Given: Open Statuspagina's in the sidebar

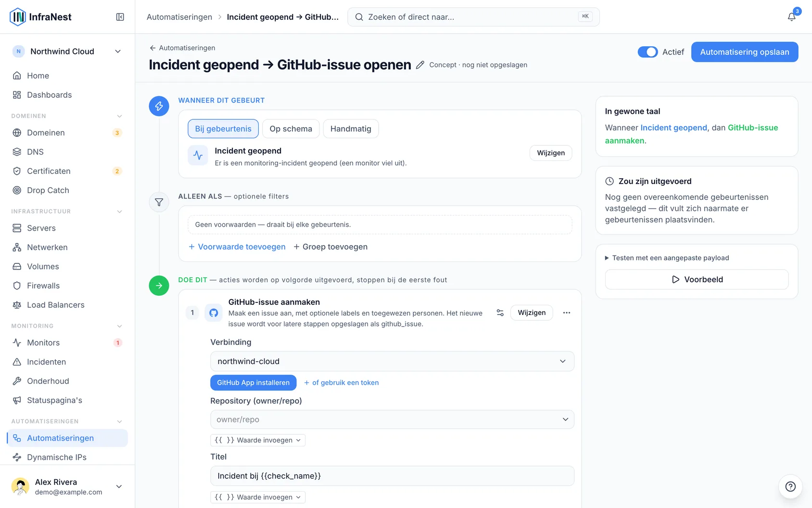Looking at the screenshot, I should [67, 400].
